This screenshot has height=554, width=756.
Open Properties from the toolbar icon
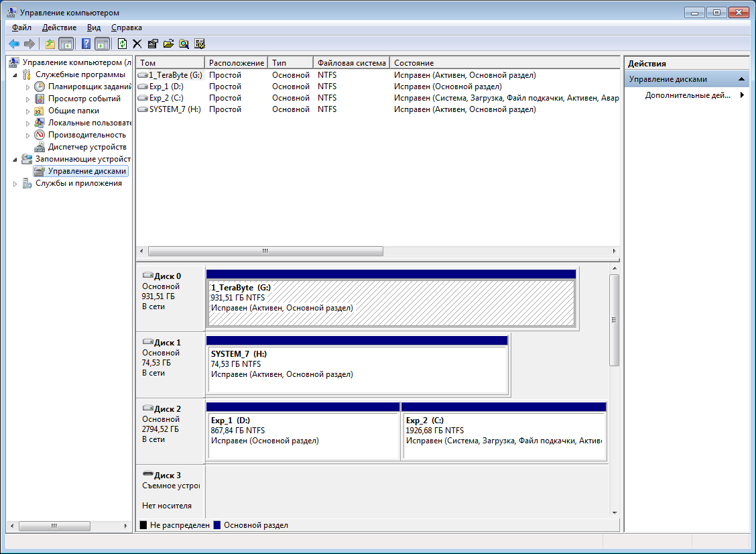click(x=153, y=44)
